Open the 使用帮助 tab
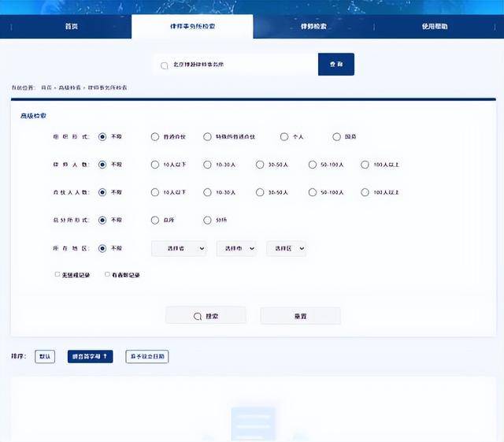The width and height of the screenshot is (504, 442). 434,27
